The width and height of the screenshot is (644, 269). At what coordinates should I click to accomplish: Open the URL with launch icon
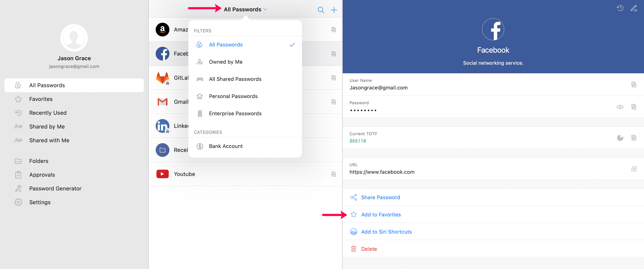pos(633,169)
